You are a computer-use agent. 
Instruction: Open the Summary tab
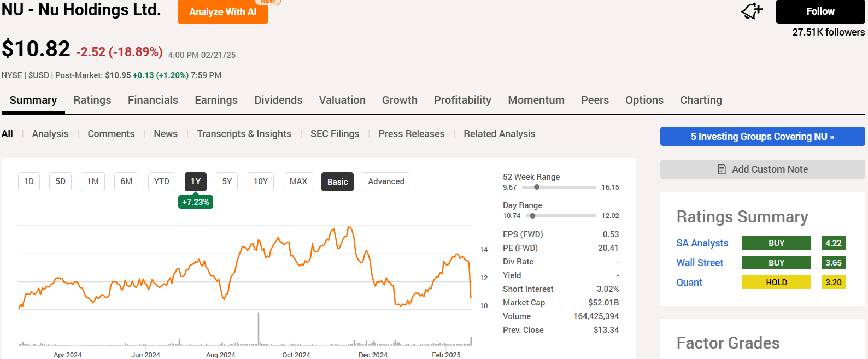pyautogui.click(x=33, y=100)
